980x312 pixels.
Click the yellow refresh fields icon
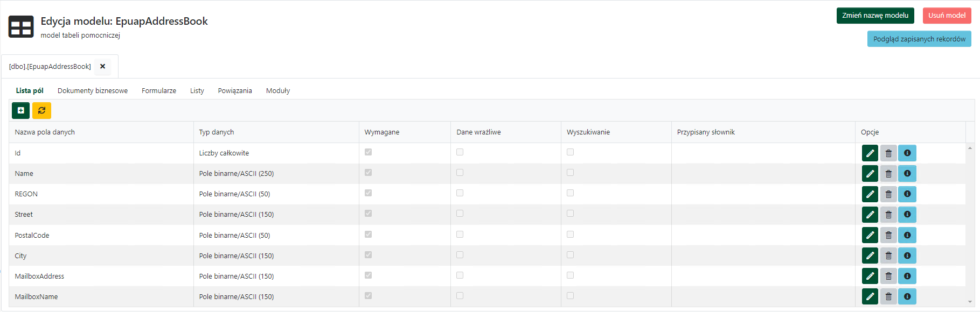tap(41, 110)
